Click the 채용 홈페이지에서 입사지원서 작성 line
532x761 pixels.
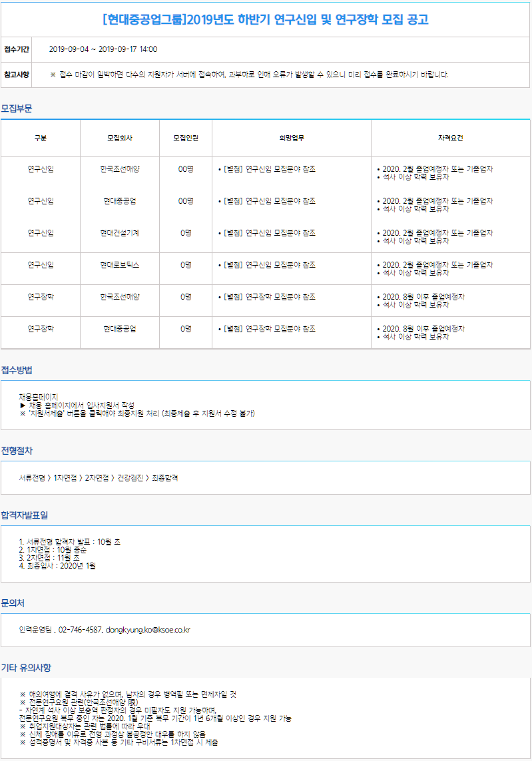click(77, 405)
